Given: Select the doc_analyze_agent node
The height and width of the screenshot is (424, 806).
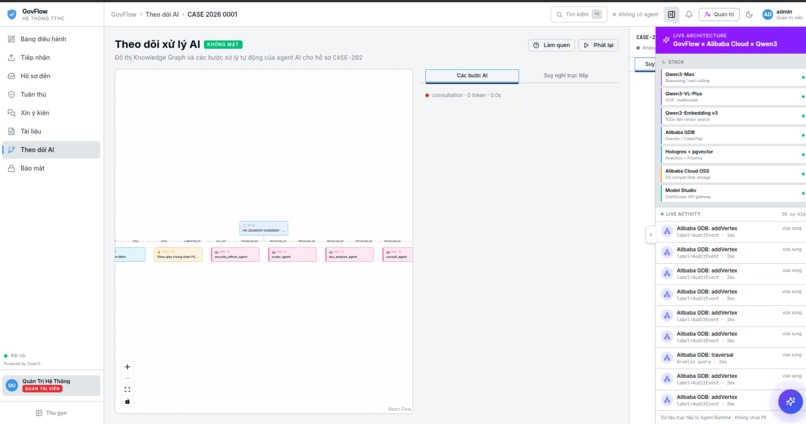Looking at the screenshot, I should (349, 254).
